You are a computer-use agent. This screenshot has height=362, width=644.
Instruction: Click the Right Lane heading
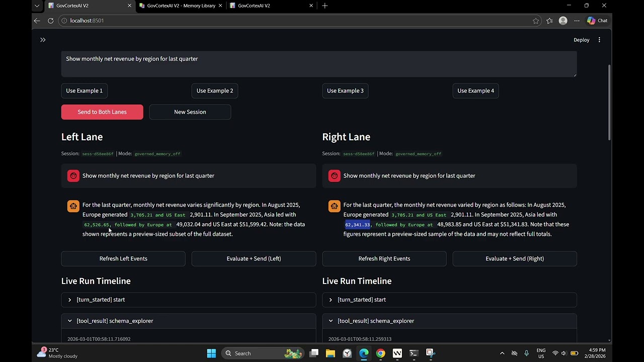tap(346, 137)
